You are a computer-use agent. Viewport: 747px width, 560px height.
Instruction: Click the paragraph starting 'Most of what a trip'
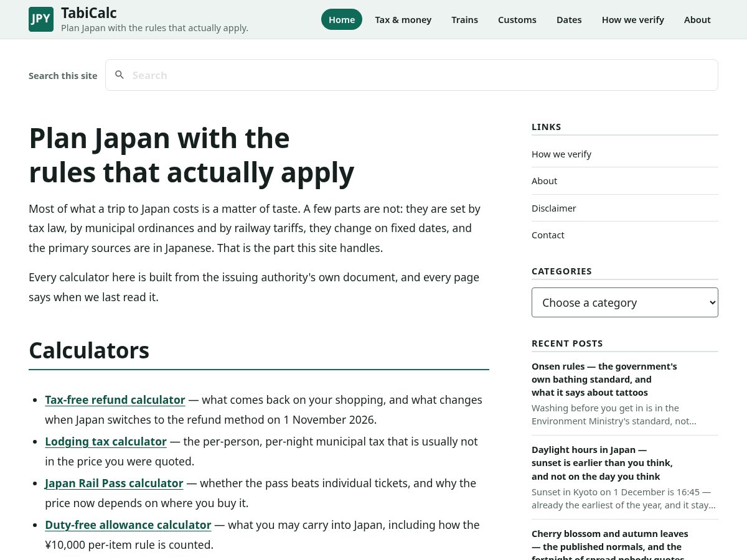point(255,228)
